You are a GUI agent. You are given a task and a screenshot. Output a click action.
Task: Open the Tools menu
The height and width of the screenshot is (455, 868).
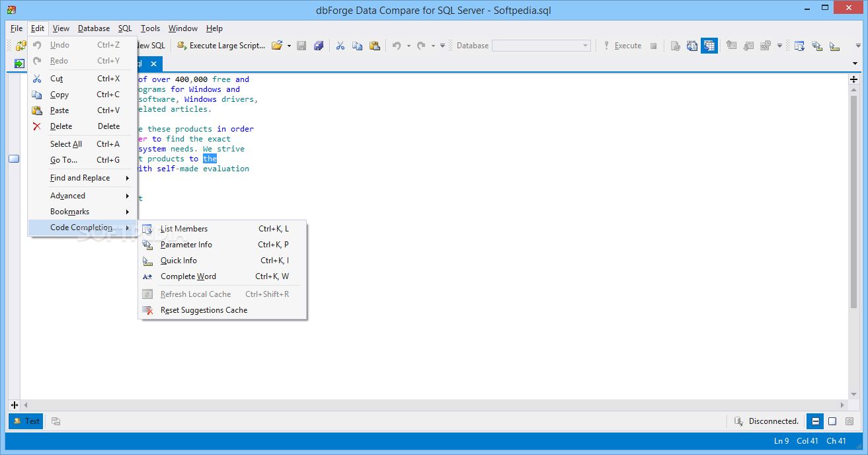click(x=150, y=28)
